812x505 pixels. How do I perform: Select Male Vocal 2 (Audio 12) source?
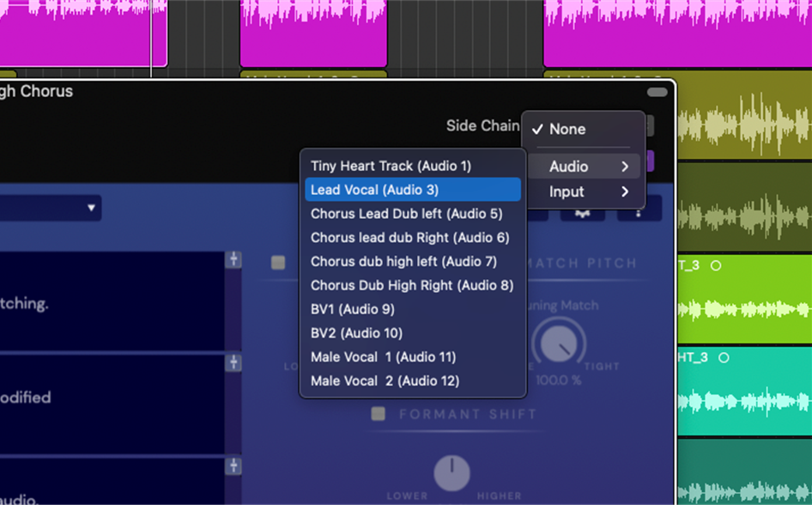tap(385, 380)
